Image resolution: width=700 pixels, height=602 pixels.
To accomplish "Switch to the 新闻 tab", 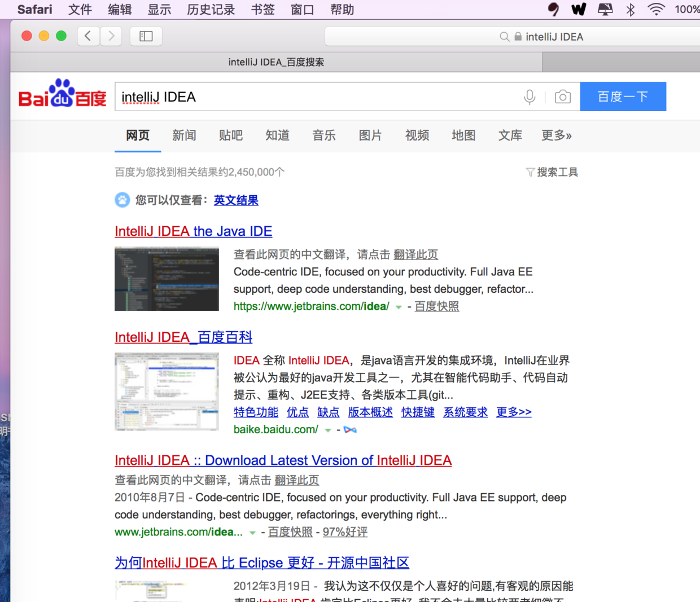I will (x=184, y=135).
